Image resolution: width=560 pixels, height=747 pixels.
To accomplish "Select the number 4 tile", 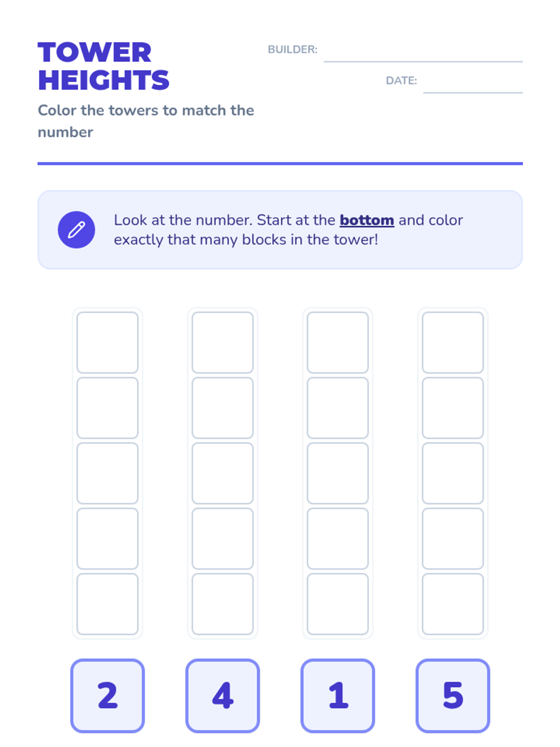I will 223,696.
